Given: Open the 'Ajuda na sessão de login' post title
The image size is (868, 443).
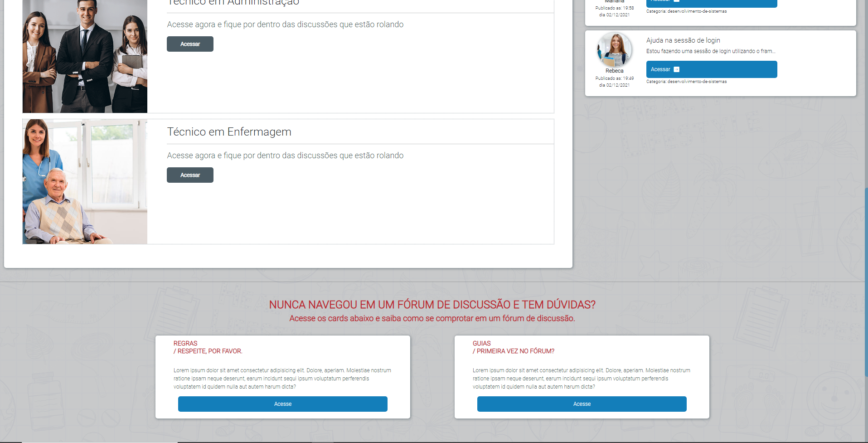Looking at the screenshot, I should pyautogui.click(x=683, y=40).
